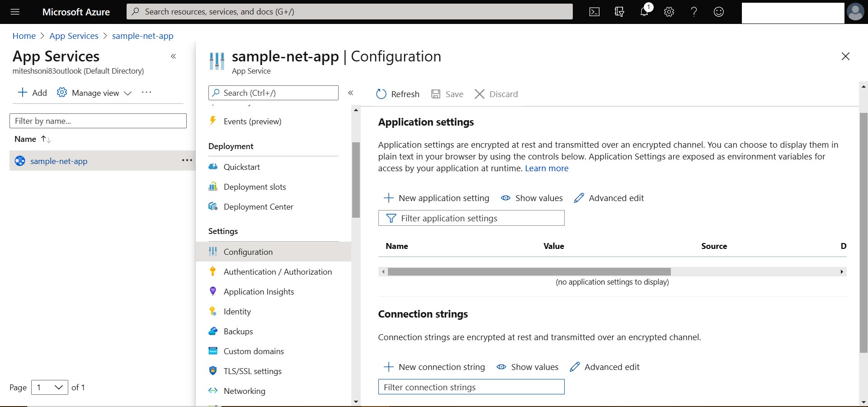Select Authentication / Authorization menu item
The width and height of the screenshot is (868, 407).
coord(278,271)
